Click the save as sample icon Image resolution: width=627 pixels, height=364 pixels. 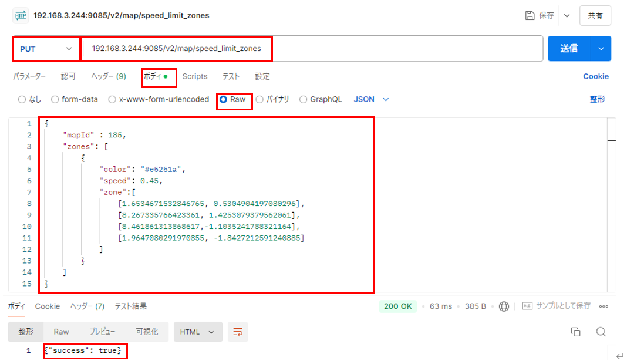click(527, 306)
